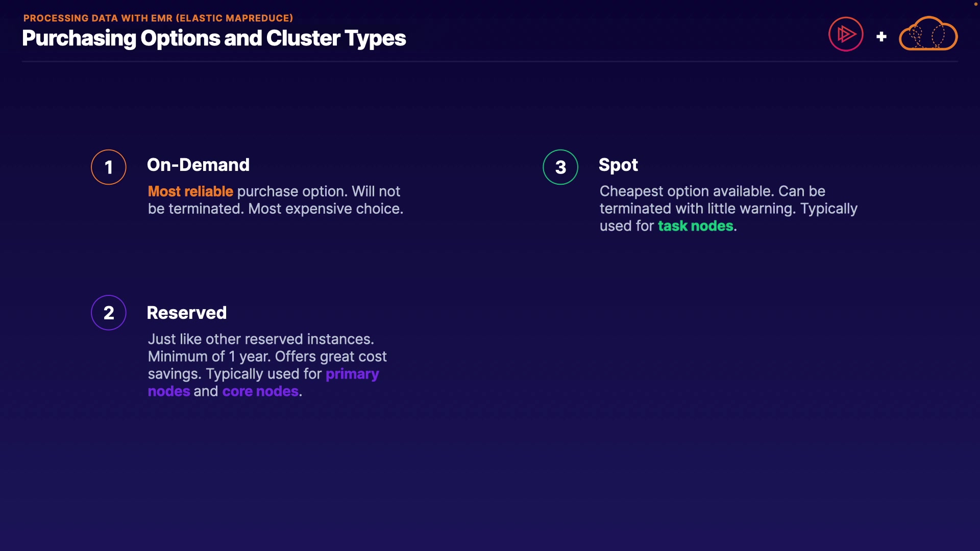Click the orange "Most reliable" highlighted text
Screen dimensions: 980x551
pos(190,191)
